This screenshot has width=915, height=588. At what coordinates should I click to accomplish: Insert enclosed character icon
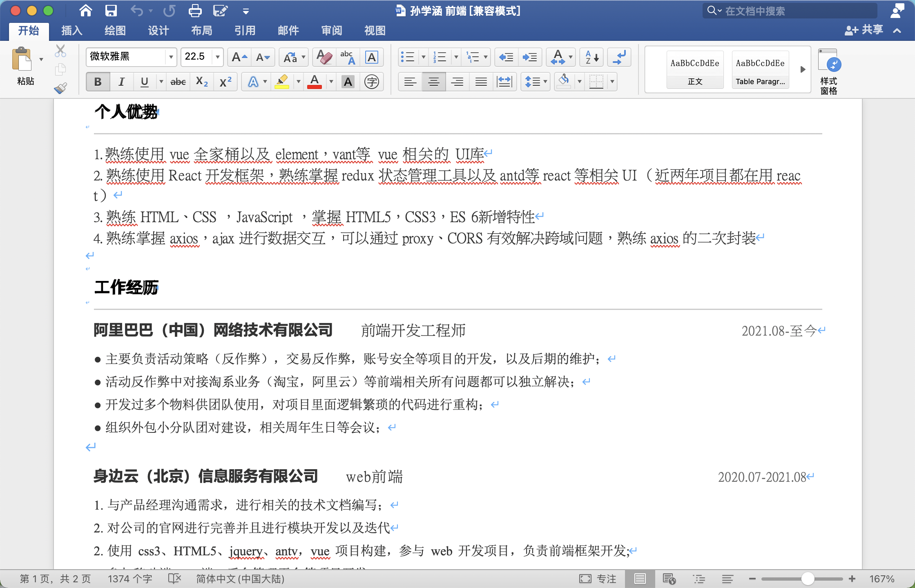point(372,82)
